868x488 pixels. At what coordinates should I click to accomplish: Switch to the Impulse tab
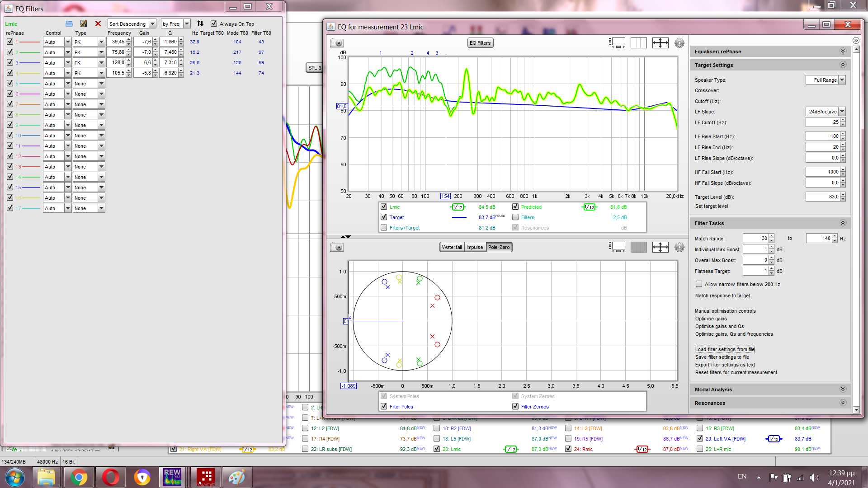[475, 247]
